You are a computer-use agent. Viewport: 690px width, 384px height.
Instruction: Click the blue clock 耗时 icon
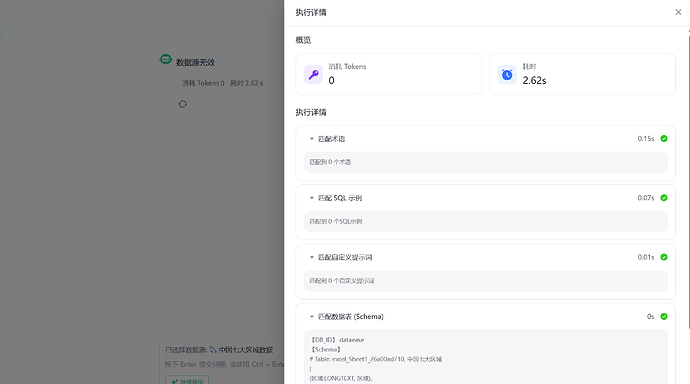[507, 74]
